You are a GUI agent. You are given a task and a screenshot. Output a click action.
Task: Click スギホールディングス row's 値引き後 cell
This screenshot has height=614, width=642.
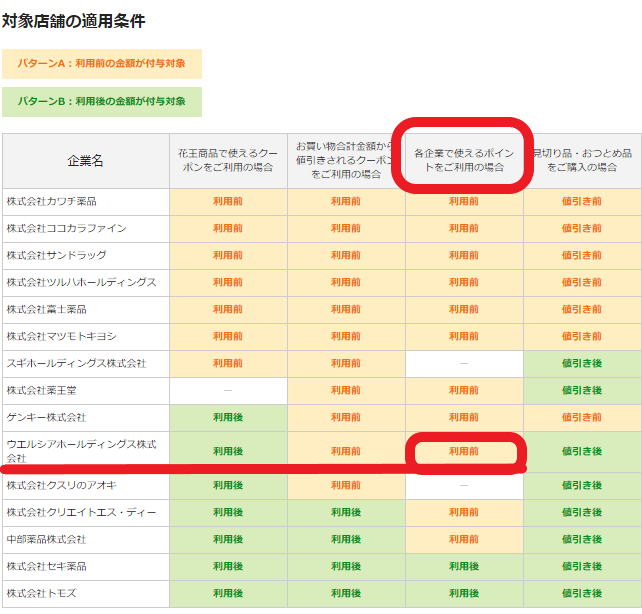click(582, 363)
